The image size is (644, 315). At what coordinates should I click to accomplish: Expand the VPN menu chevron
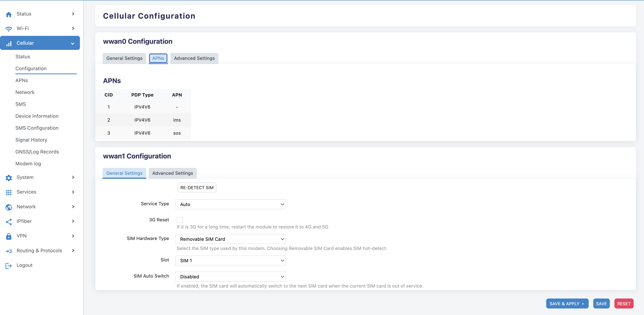tap(73, 236)
